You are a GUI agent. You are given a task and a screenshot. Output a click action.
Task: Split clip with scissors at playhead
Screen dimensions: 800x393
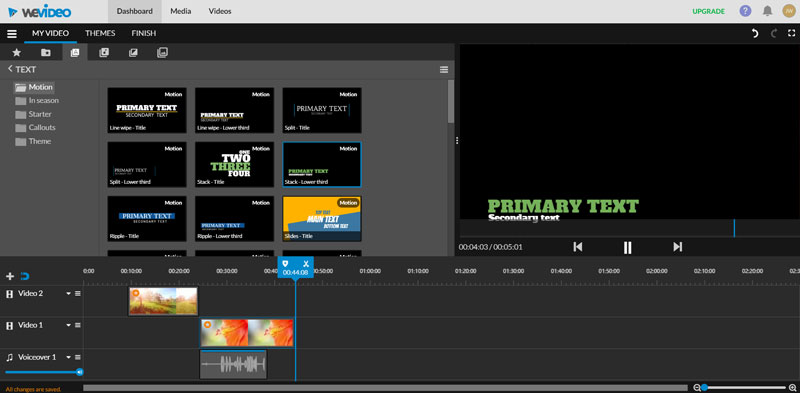[306, 263]
